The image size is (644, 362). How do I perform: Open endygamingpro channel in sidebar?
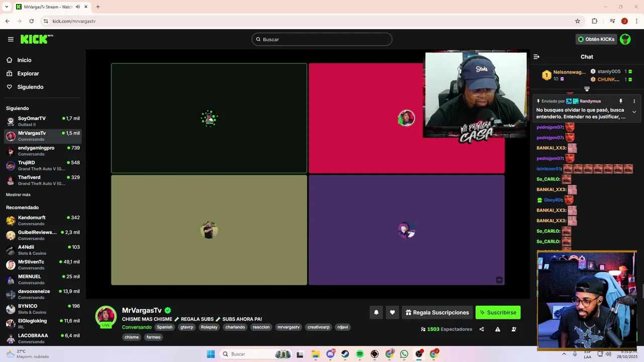(43, 151)
